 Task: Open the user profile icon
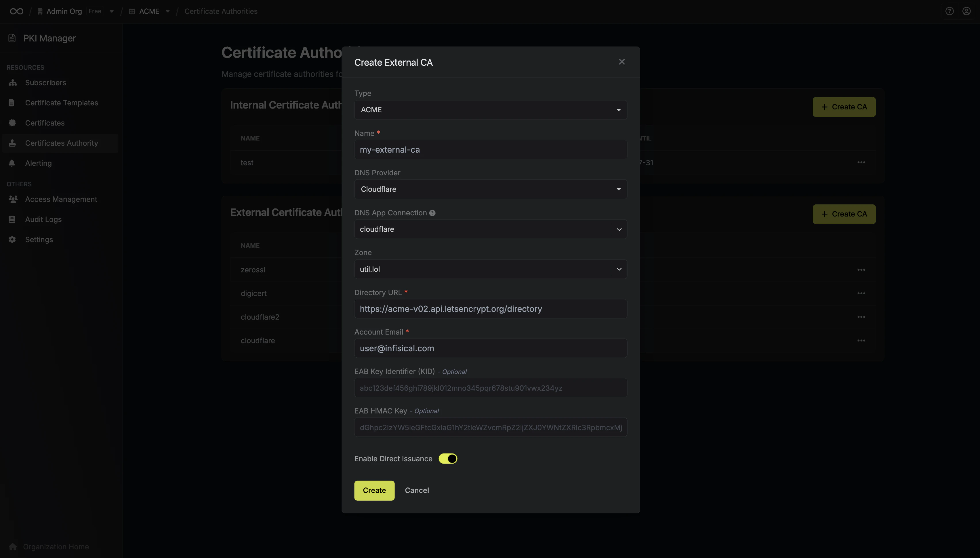(x=966, y=11)
